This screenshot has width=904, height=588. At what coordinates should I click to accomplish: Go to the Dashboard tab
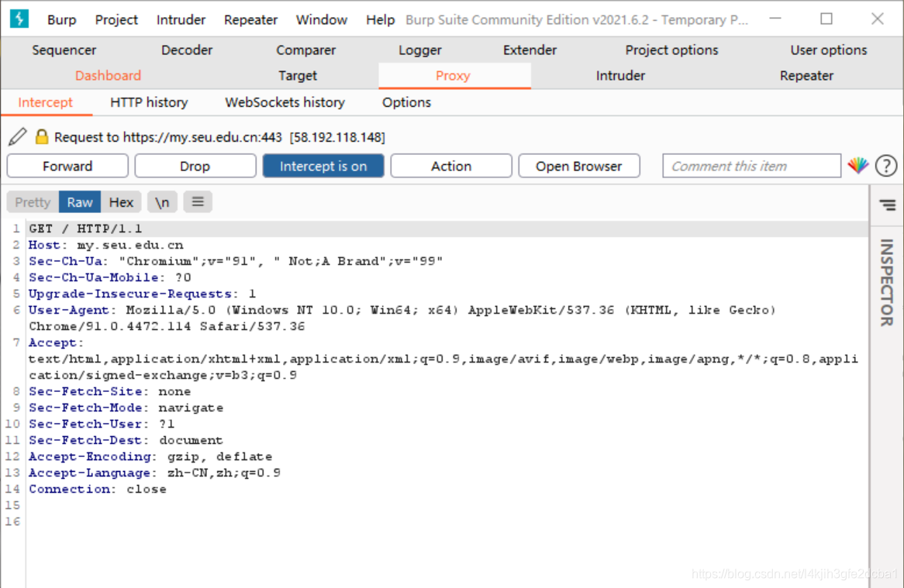108,75
